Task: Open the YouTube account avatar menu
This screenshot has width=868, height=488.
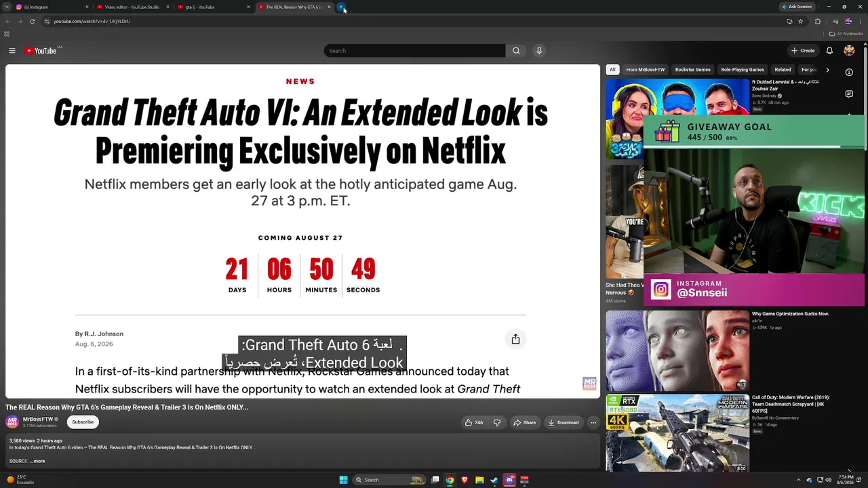Action: [x=849, y=51]
